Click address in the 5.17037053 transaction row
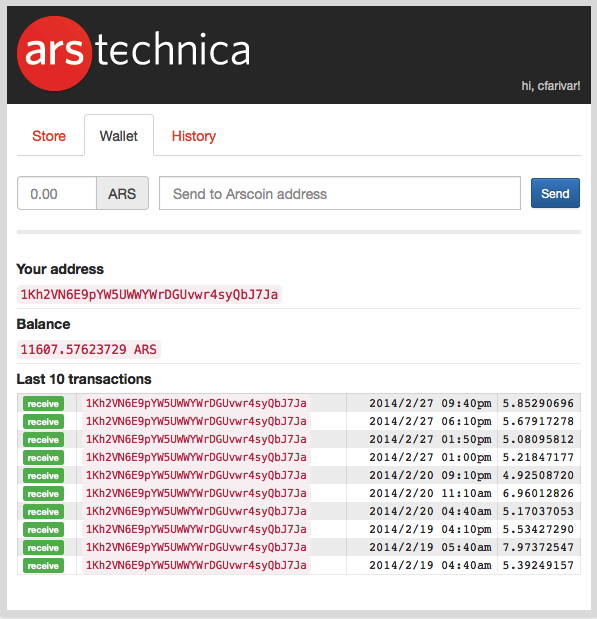The height and width of the screenshot is (619, 597). (x=196, y=511)
